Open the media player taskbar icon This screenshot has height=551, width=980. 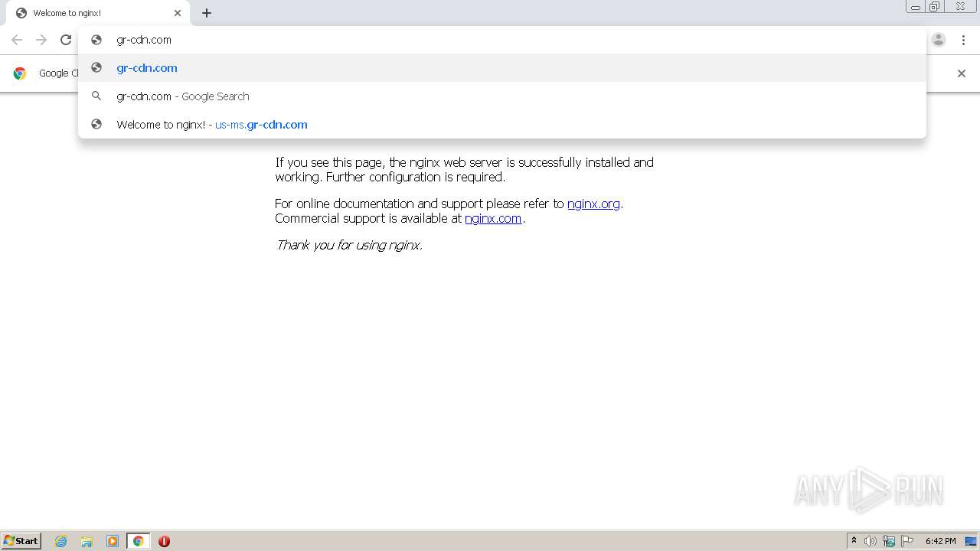113,541
